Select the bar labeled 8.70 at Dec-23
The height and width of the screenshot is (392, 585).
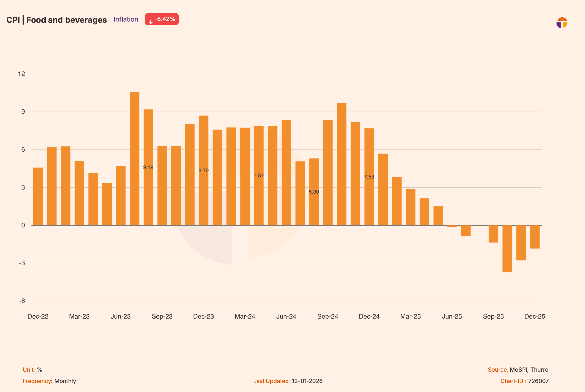(x=204, y=170)
